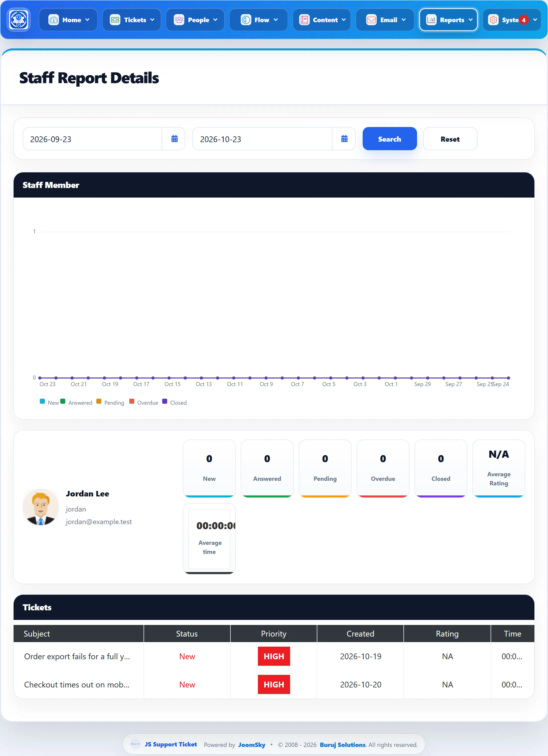Click the Subject column header
548x756 pixels.
79,634
